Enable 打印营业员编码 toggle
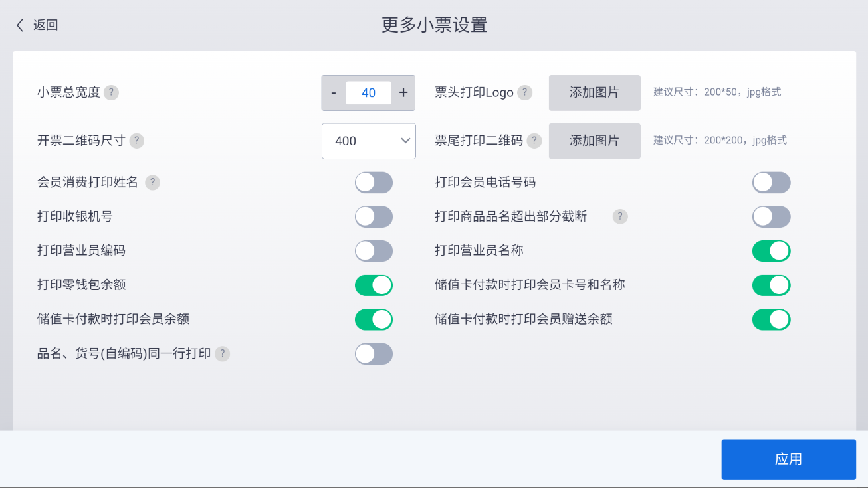This screenshot has height=488, width=868. [374, 251]
